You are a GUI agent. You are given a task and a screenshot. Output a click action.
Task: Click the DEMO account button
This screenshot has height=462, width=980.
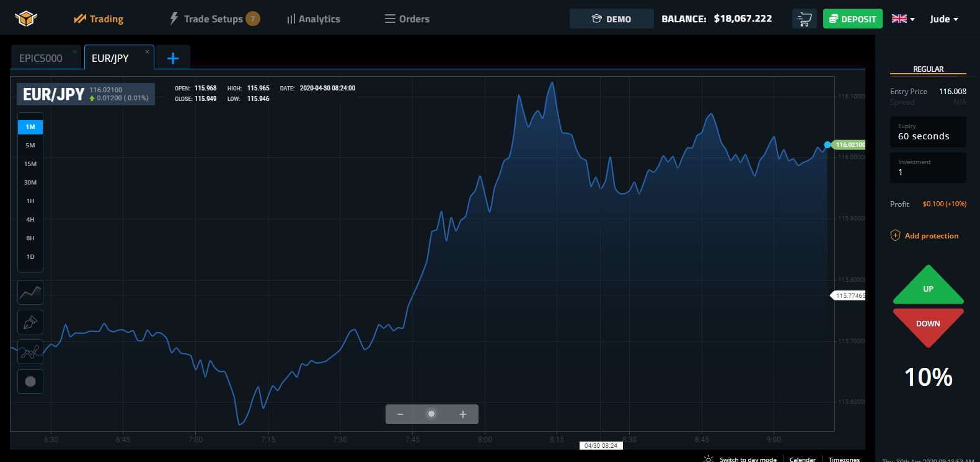(x=612, y=19)
